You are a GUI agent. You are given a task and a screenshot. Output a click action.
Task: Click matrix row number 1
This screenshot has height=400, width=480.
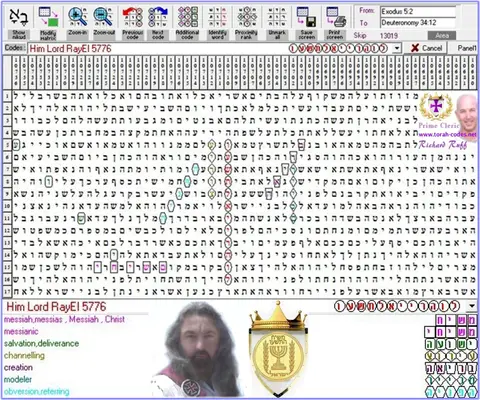point(7,96)
